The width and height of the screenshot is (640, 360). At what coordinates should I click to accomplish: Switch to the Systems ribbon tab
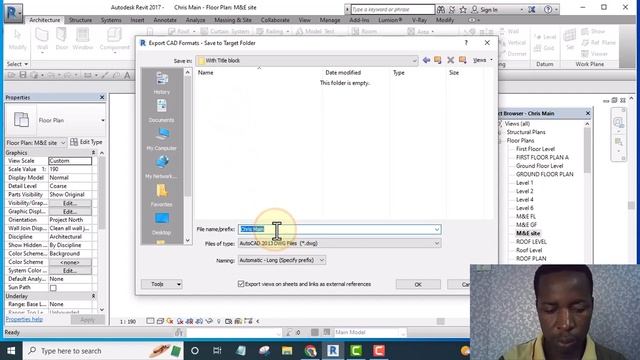(111, 20)
